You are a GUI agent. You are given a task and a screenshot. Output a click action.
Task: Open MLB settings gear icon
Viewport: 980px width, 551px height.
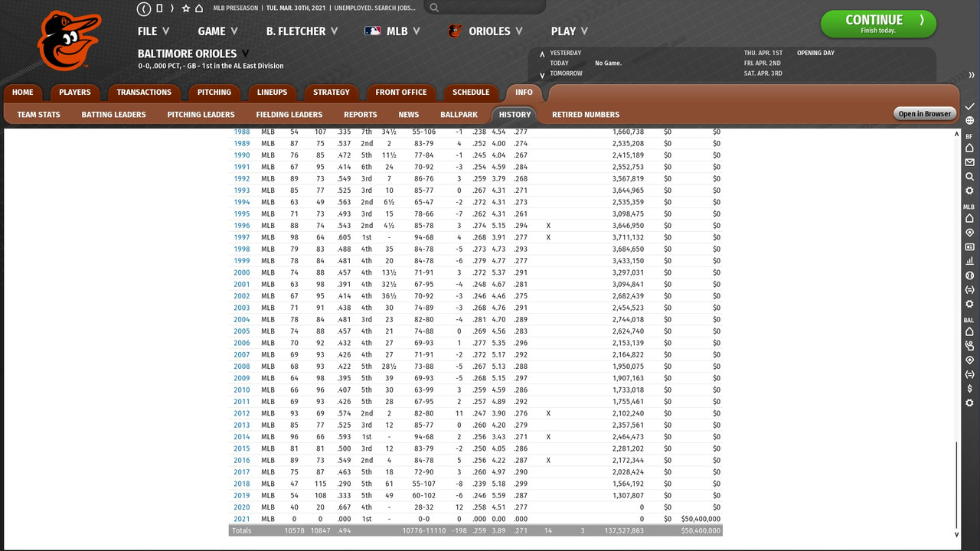[x=969, y=304]
